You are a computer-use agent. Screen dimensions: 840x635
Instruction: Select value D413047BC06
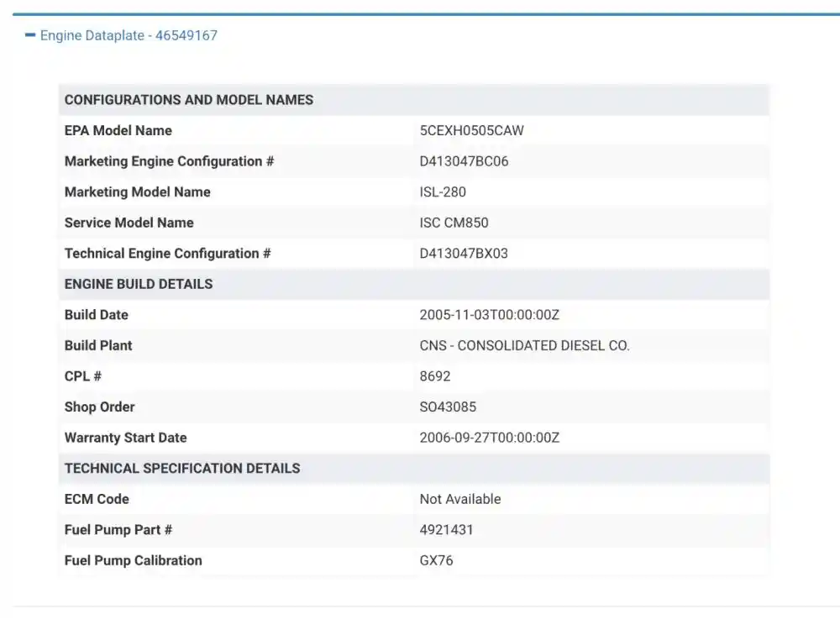click(464, 161)
